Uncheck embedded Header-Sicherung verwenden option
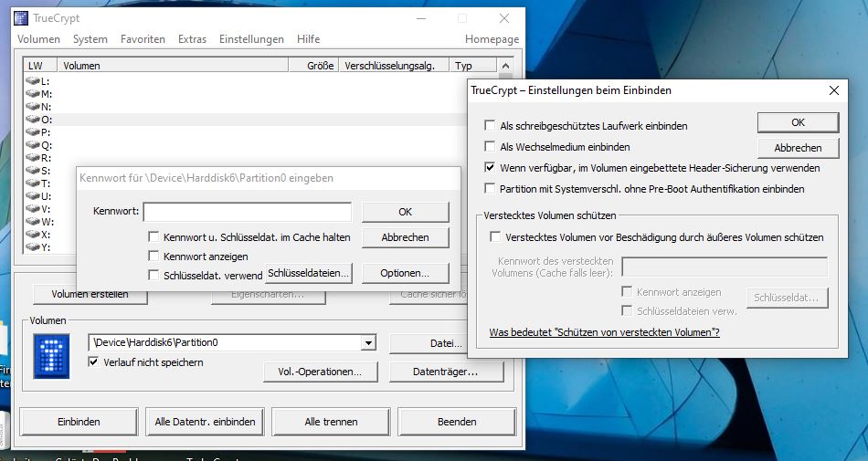 (x=490, y=167)
